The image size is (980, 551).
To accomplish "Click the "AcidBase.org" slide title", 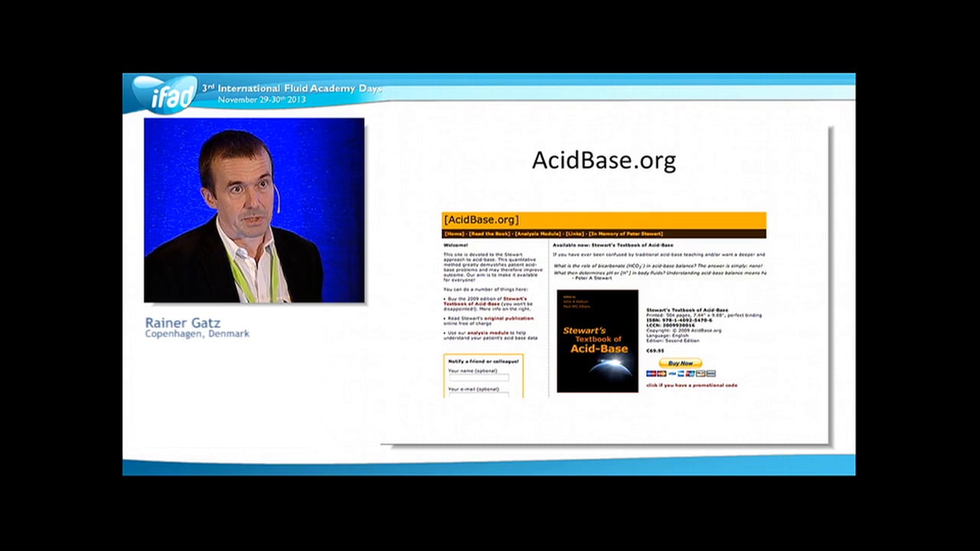I will pyautogui.click(x=604, y=160).
